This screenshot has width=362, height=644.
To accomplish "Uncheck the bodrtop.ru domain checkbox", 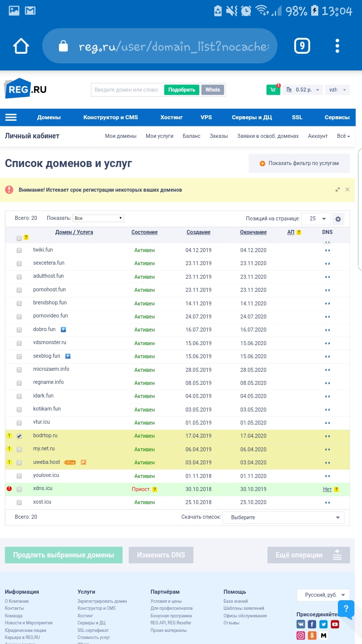I will tap(19, 436).
